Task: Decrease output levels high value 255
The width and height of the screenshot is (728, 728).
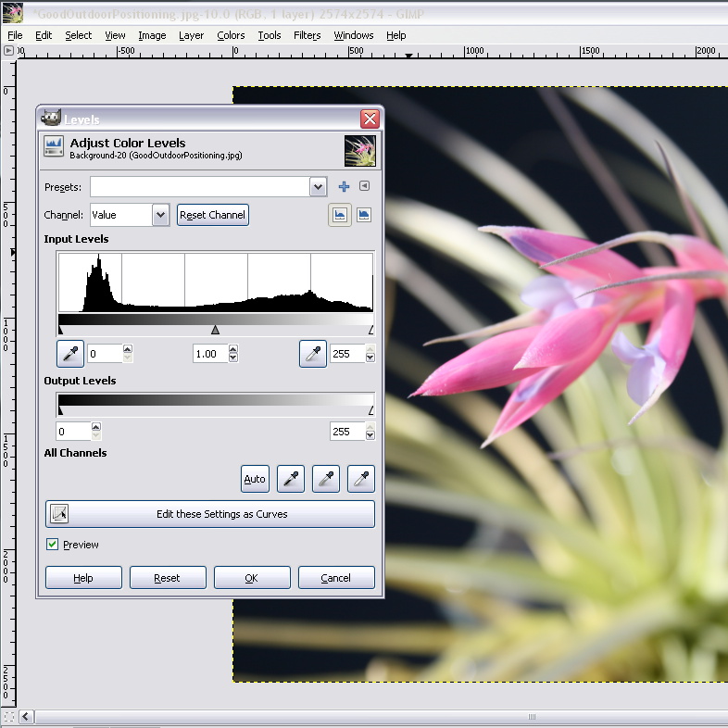Action: (x=370, y=435)
